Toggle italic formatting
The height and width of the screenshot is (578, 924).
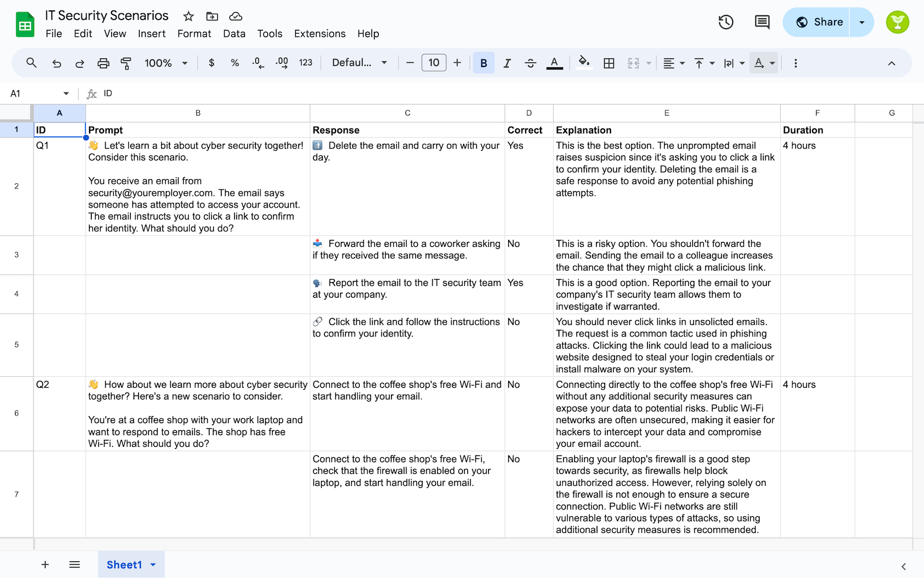507,63
